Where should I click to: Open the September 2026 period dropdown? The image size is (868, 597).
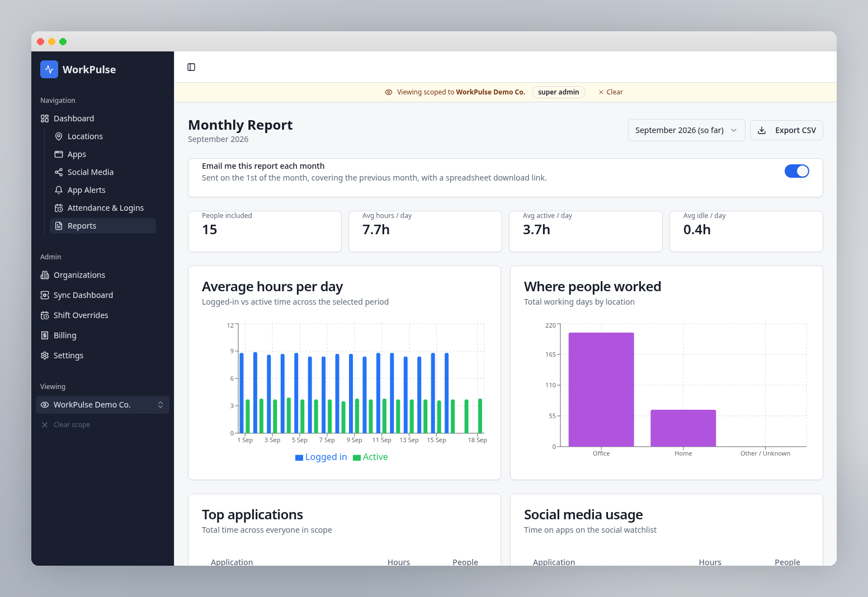686,130
